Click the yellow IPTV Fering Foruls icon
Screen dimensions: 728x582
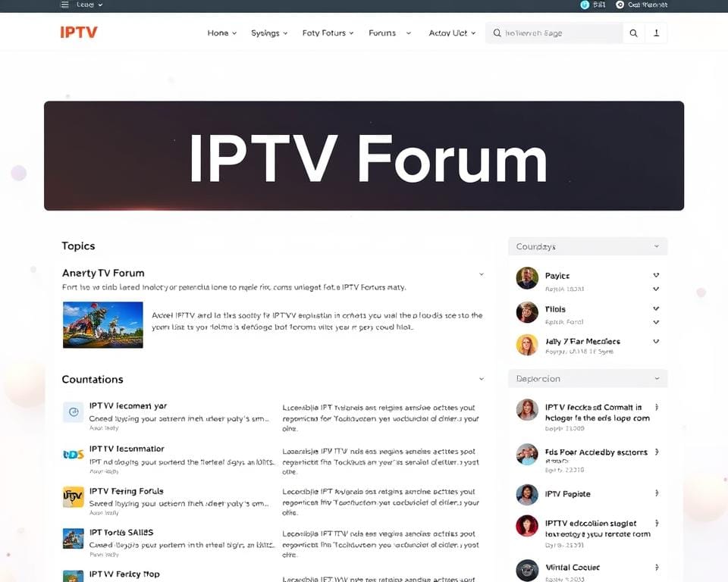coord(74,496)
